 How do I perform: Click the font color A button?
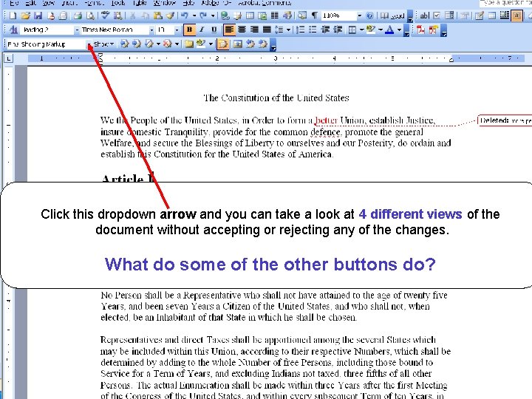coord(390,30)
